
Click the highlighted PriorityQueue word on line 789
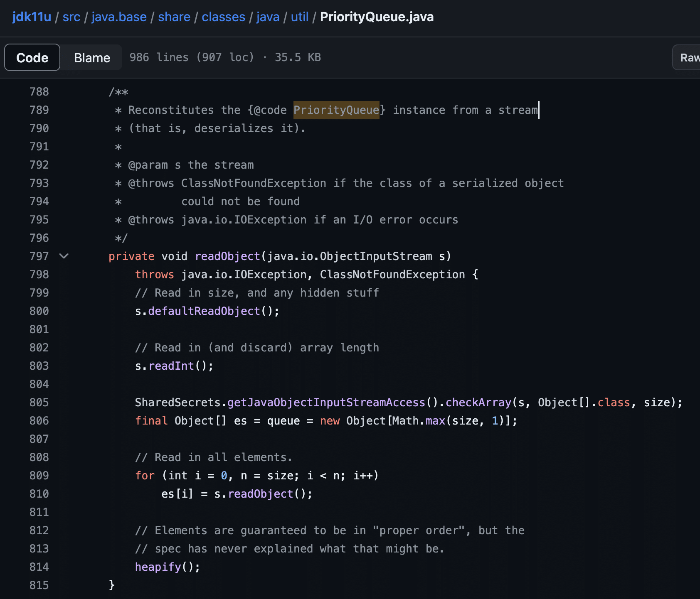click(336, 110)
